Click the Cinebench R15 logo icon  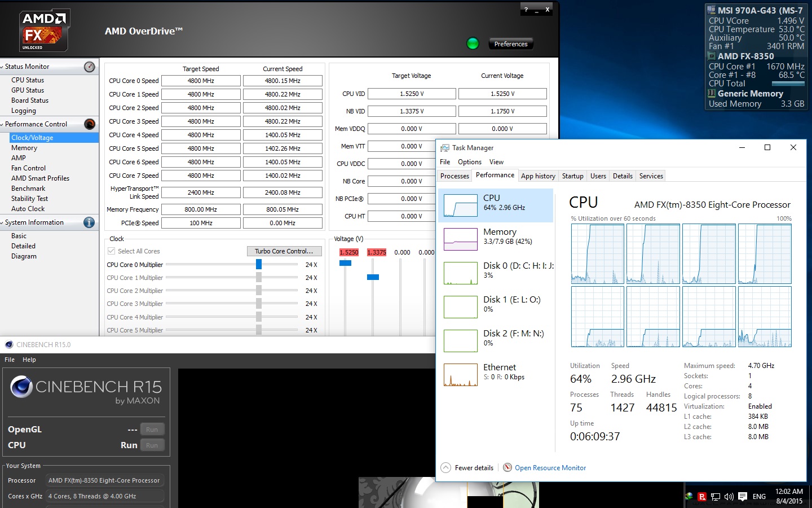coord(21,387)
